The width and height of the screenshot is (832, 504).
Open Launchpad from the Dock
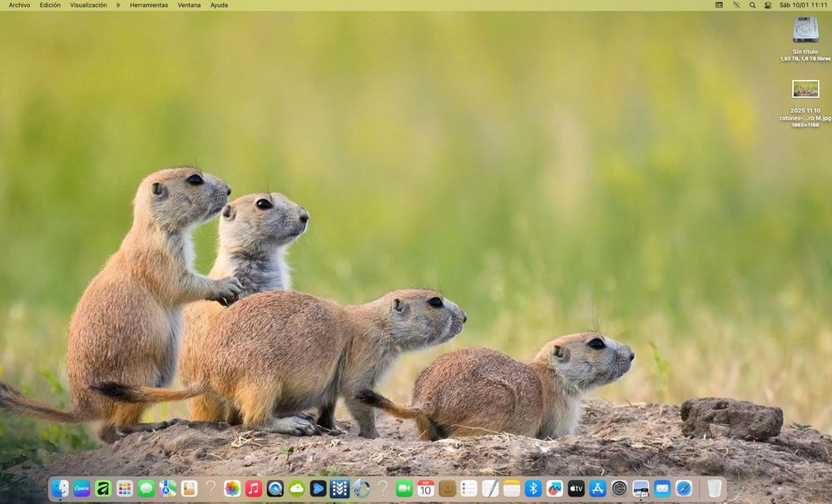[x=125, y=488]
